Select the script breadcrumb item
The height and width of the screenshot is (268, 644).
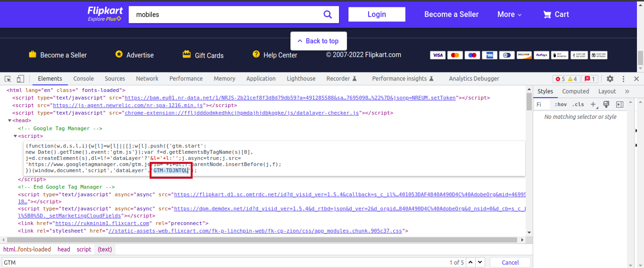[x=84, y=250]
